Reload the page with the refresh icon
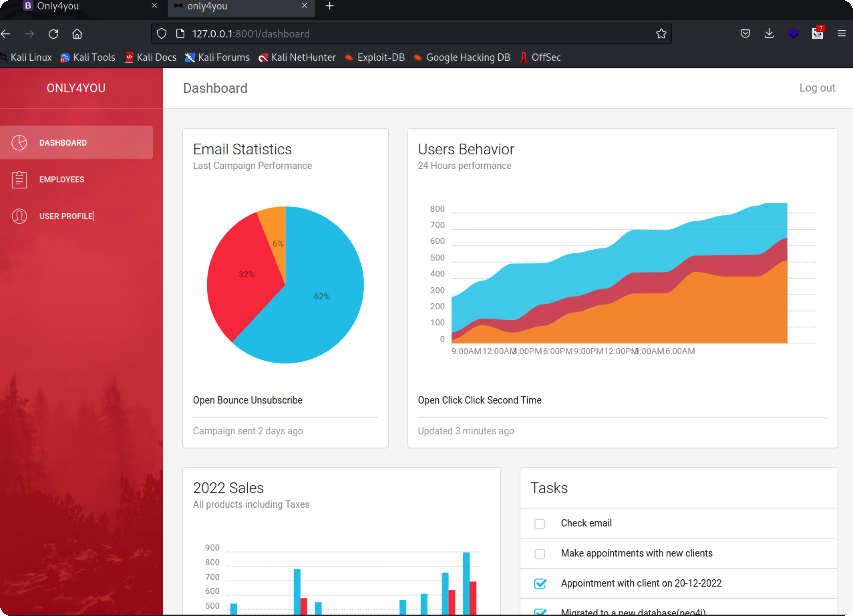853x616 pixels. [53, 34]
